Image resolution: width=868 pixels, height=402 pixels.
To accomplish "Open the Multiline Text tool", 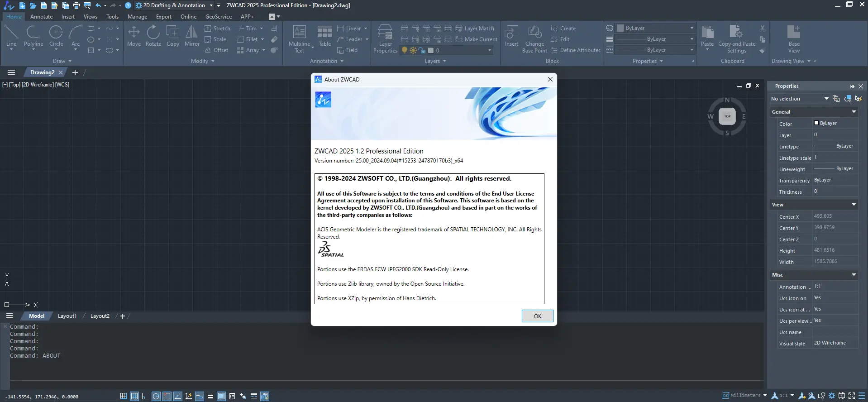I will (x=300, y=39).
